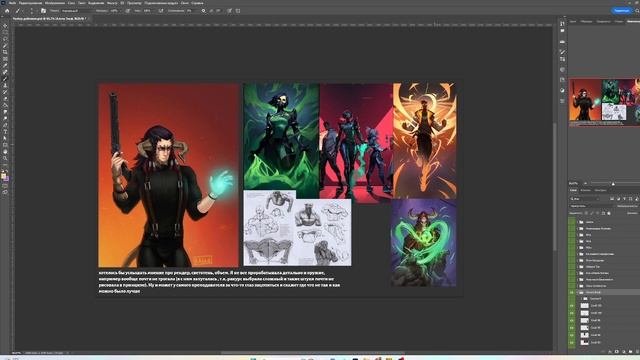640x360 pixels.
Task: Toggle Lock All in Layers panel
Action: tap(609, 213)
